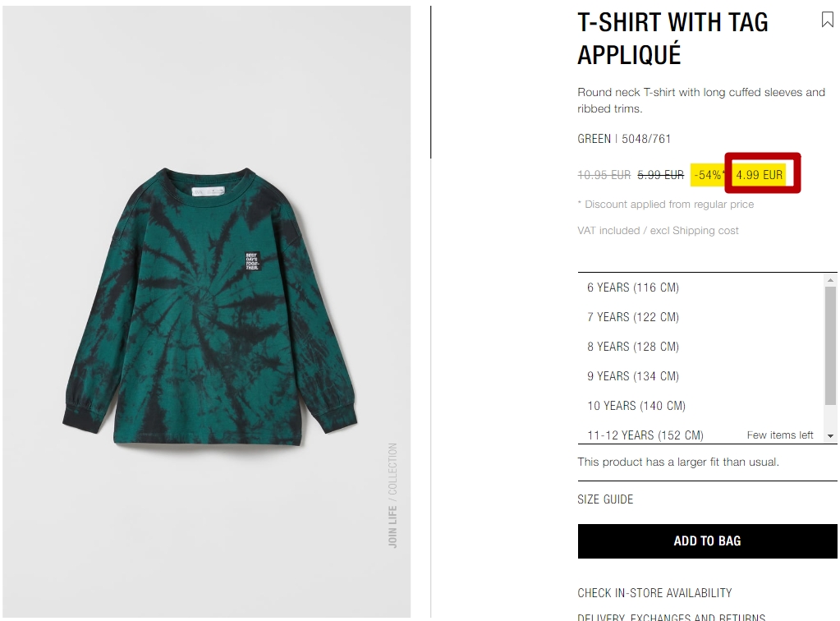This screenshot has height=621, width=840.
Task: Bookmark this T-shirt with the save icon
Action: point(827,20)
